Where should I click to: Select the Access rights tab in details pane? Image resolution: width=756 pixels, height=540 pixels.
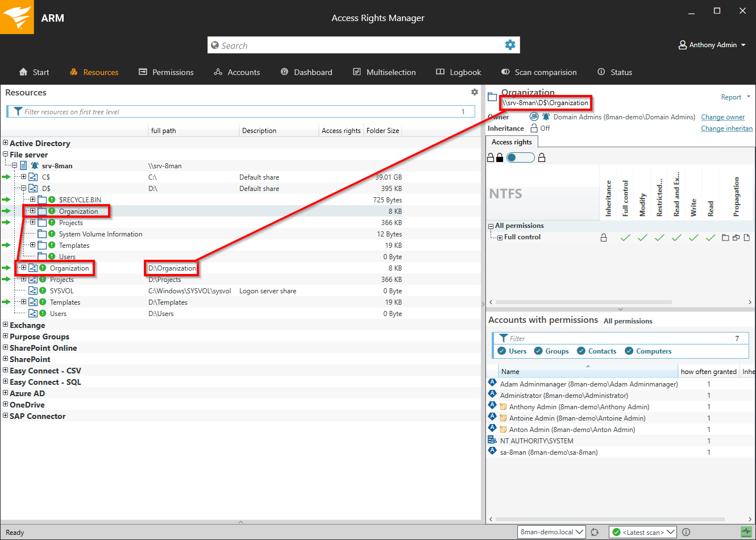(x=512, y=142)
